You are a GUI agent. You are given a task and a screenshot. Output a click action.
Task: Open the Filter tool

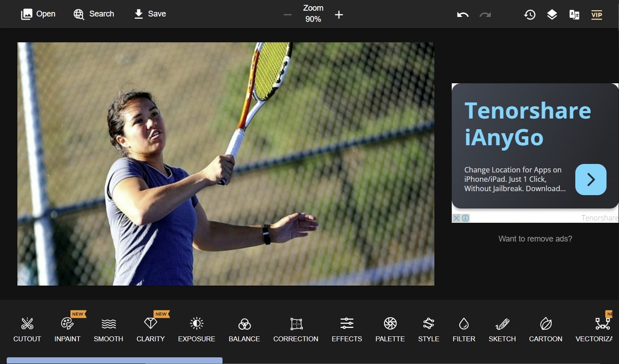(x=464, y=330)
